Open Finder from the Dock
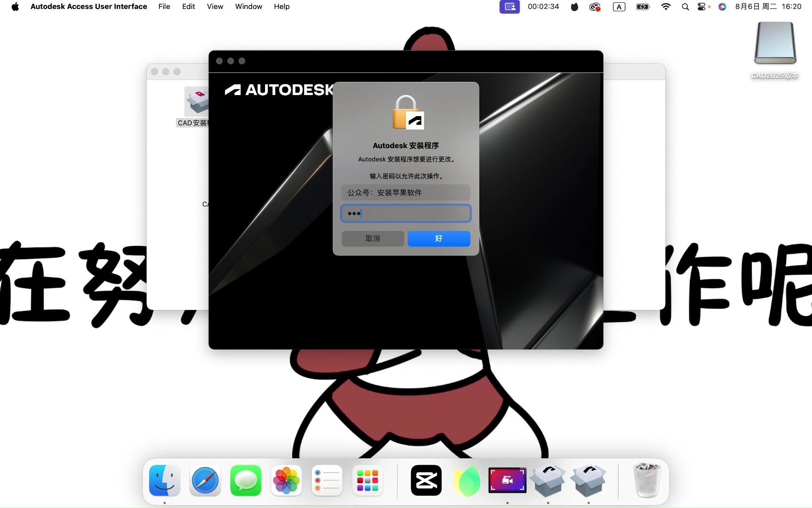The height and width of the screenshot is (508, 812). coord(164,481)
